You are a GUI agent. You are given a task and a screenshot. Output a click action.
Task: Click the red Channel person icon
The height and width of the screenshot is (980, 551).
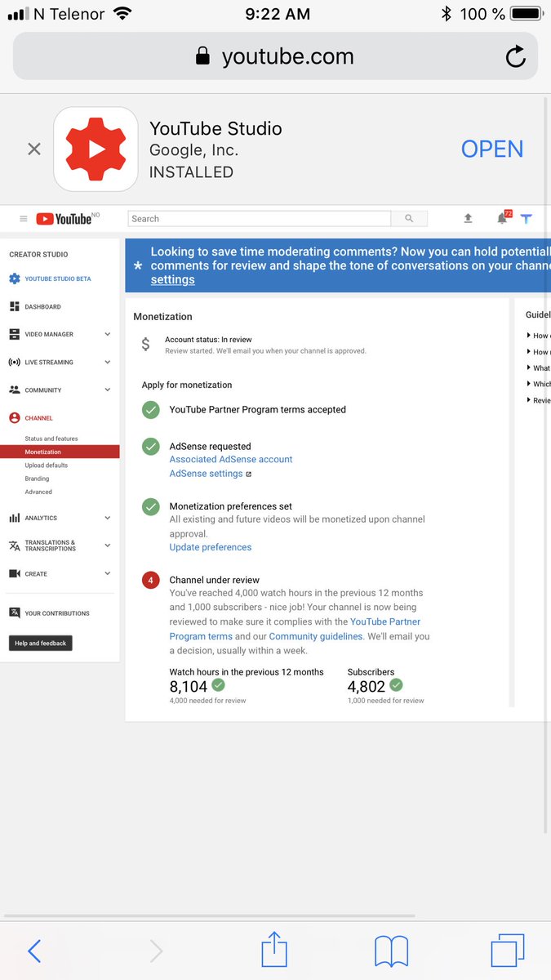point(14,418)
